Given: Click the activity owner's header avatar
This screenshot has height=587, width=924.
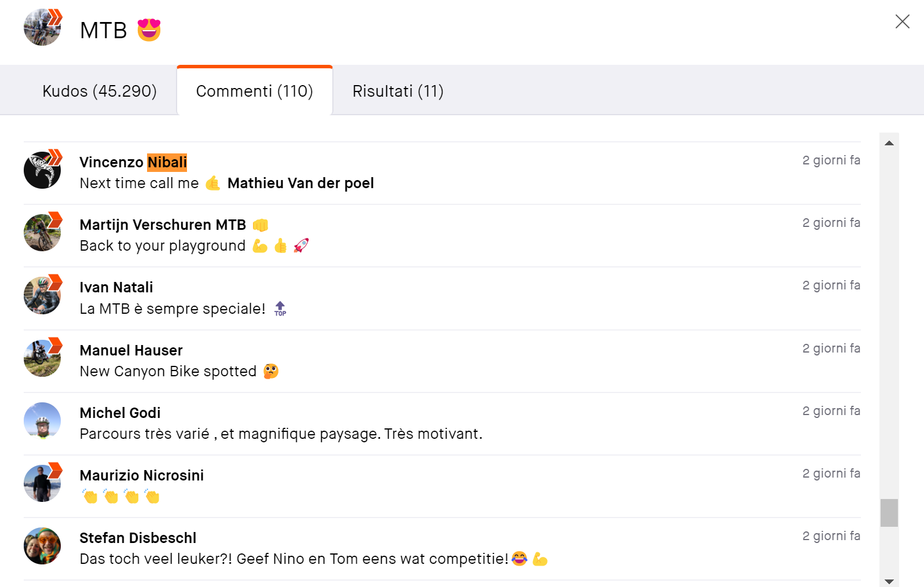Looking at the screenshot, I should [x=42, y=28].
